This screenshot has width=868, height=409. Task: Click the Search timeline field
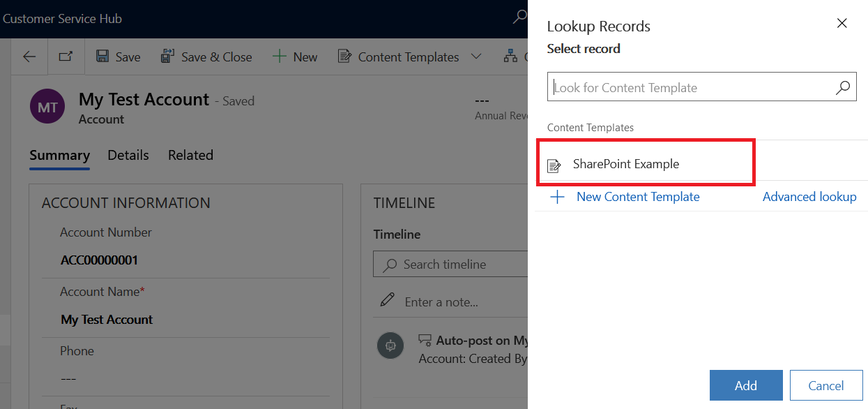pos(453,265)
